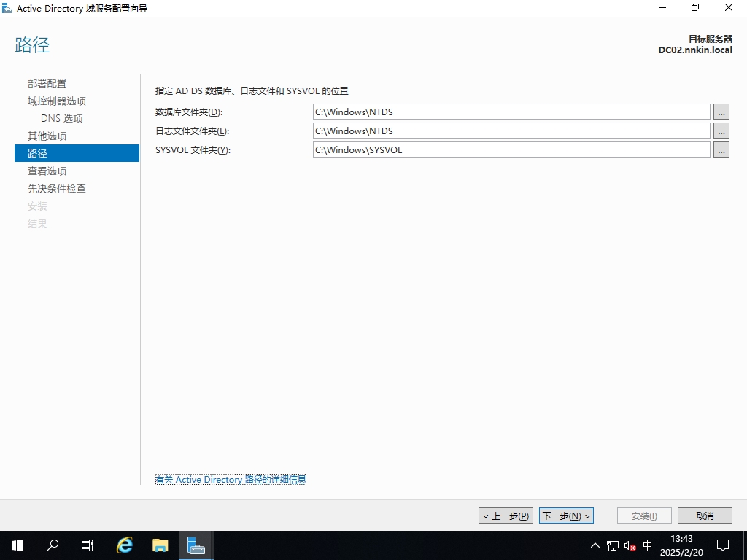
Task: Open File Explorer from the taskbar
Action: [x=160, y=545]
